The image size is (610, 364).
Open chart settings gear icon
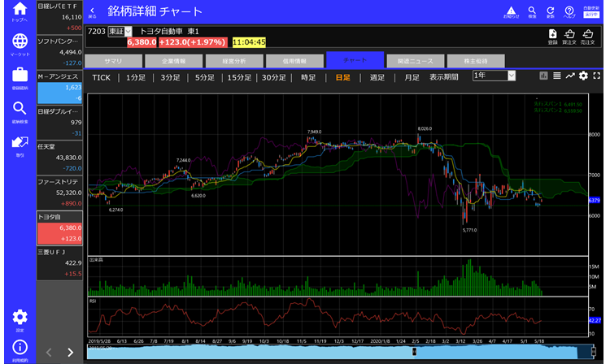(x=582, y=76)
